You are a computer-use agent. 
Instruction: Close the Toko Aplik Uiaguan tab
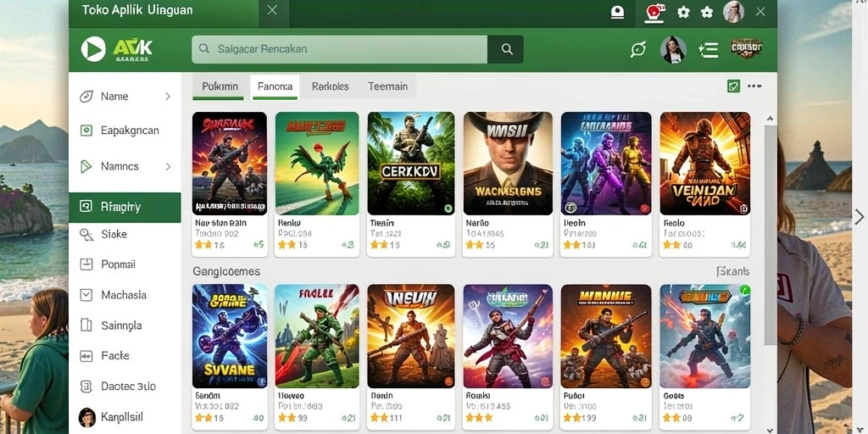pyautogui.click(x=272, y=10)
